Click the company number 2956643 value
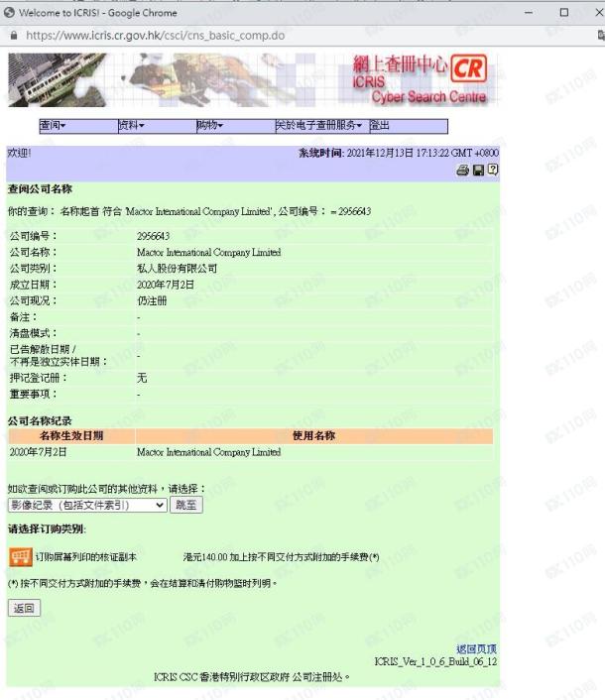 point(153,236)
